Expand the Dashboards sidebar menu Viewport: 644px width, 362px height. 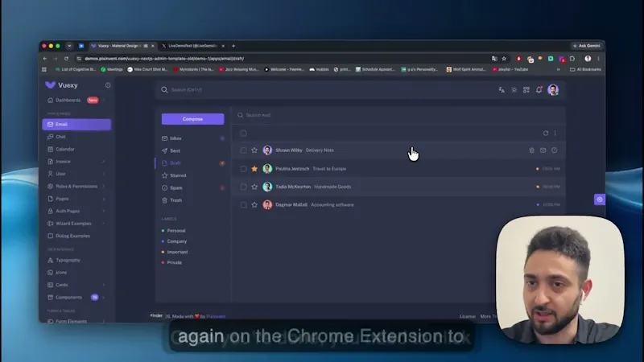coord(76,100)
